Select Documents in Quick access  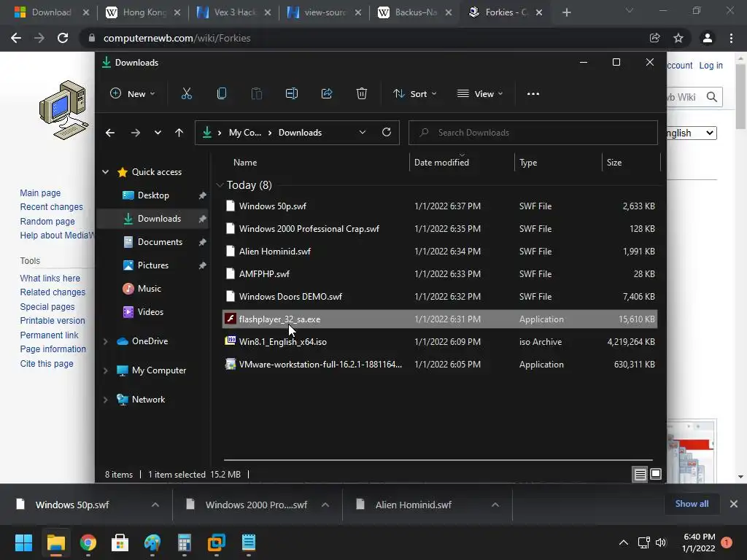152,242
